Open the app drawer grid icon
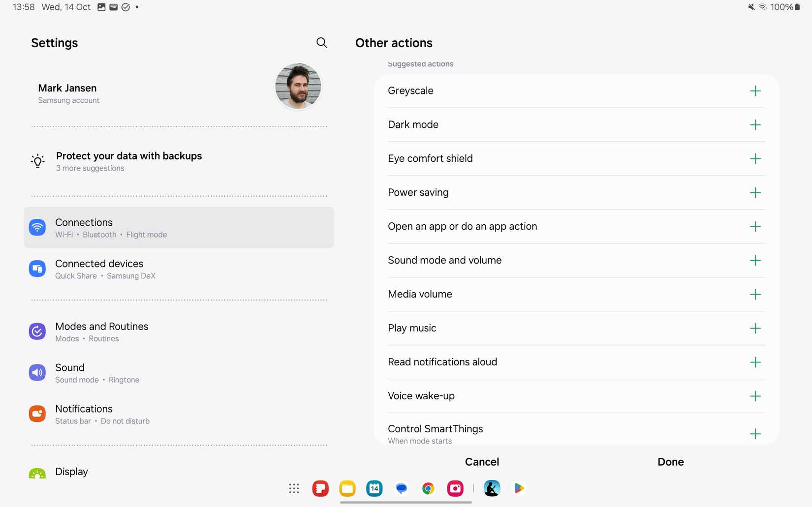This screenshot has width=812, height=507. [x=294, y=488]
